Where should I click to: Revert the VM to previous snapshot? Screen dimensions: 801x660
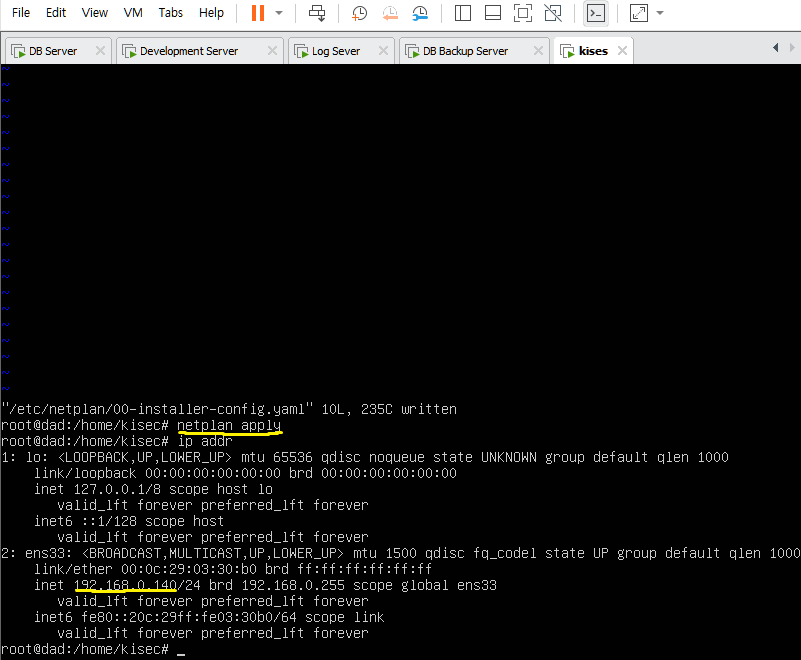[390, 13]
